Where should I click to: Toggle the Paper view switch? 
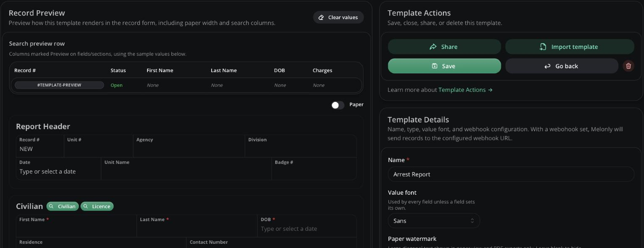pos(337,105)
